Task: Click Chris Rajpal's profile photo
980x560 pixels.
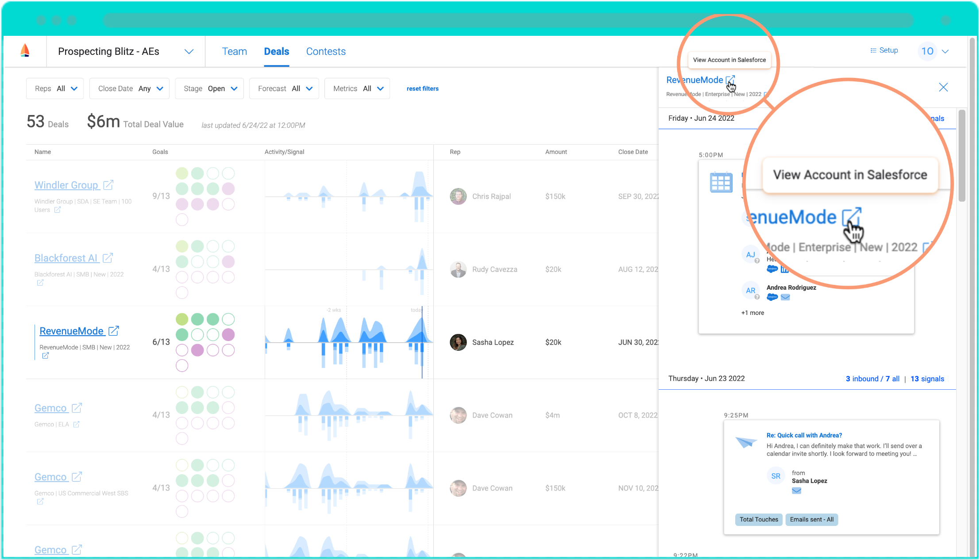Action: point(458,196)
